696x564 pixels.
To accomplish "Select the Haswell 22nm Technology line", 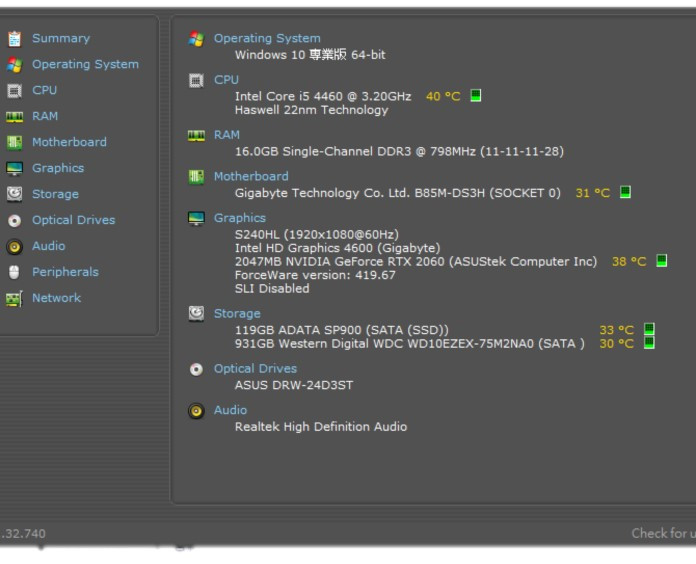I will pos(312,110).
